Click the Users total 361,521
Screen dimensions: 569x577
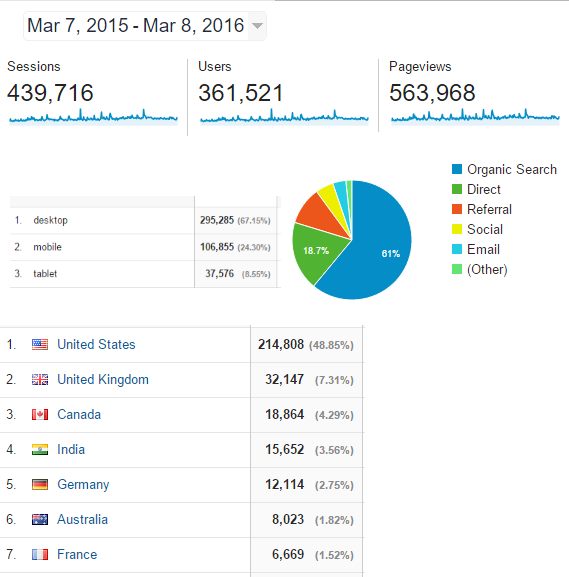241,92
